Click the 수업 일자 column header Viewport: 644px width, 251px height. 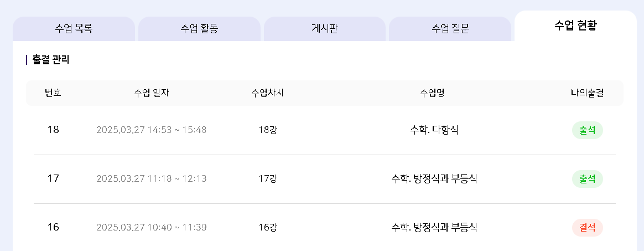(x=152, y=93)
